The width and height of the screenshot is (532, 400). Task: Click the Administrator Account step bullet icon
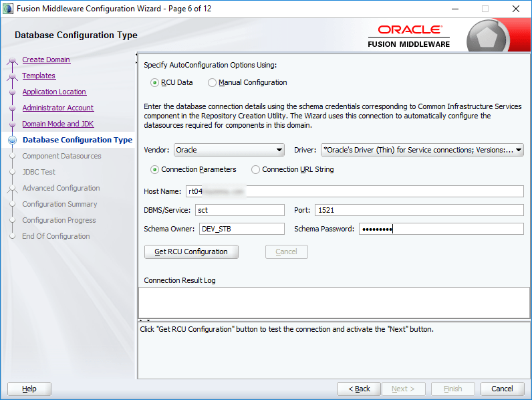(13, 108)
